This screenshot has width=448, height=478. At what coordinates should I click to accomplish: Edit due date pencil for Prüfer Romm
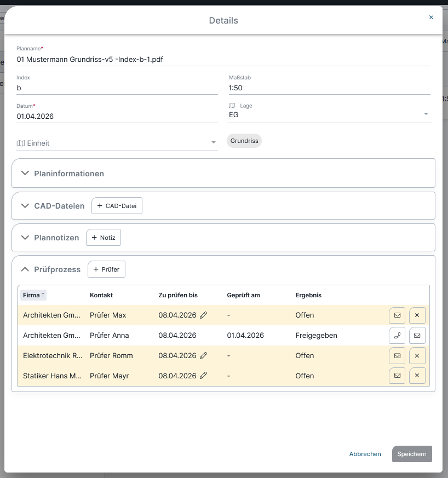click(x=204, y=356)
